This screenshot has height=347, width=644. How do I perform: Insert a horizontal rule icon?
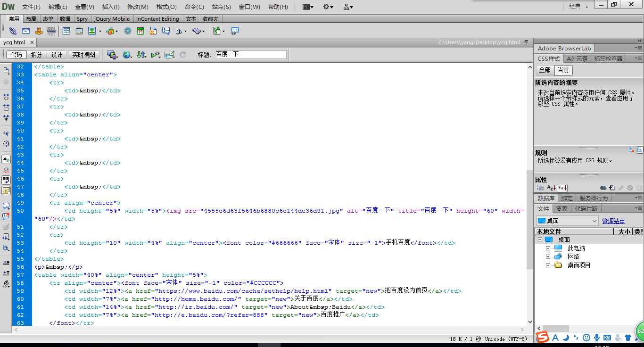(x=51, y=31)
